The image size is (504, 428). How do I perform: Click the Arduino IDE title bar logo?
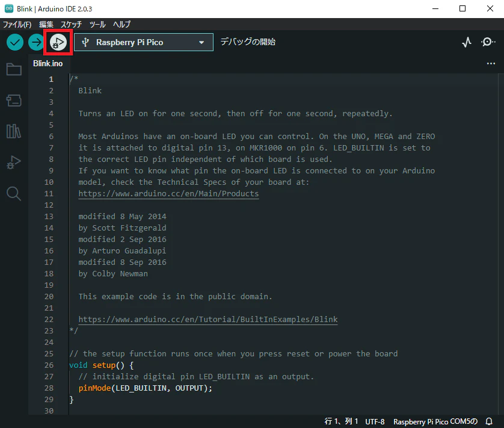tap(8, 8)
